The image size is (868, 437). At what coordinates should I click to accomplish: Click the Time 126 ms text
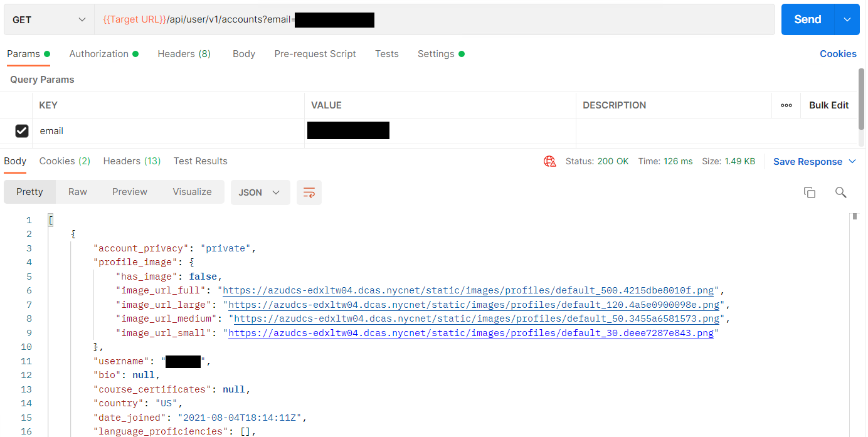665,161
